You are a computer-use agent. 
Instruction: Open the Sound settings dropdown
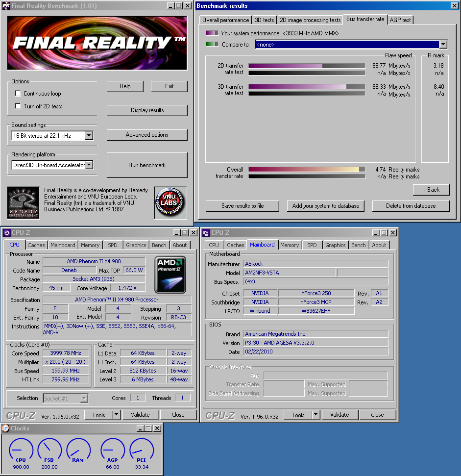(x=89, y=135)
